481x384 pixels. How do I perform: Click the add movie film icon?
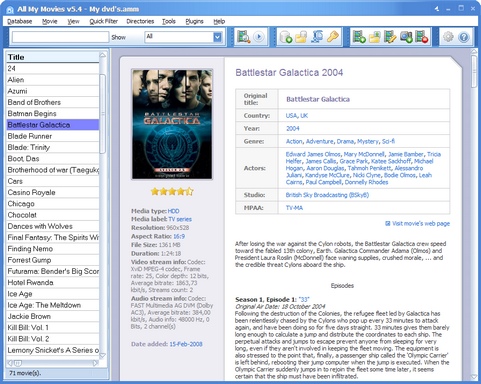[359, 37]
